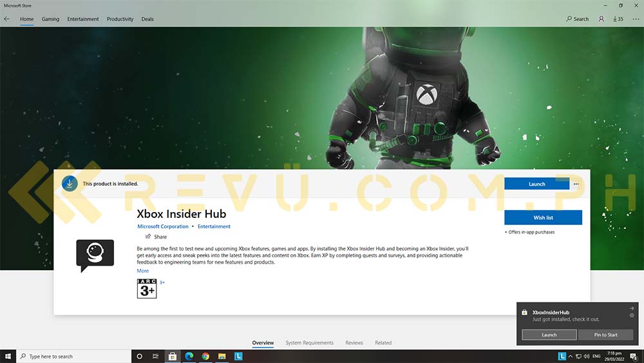Click the installed product download icon

click(70, 183)
